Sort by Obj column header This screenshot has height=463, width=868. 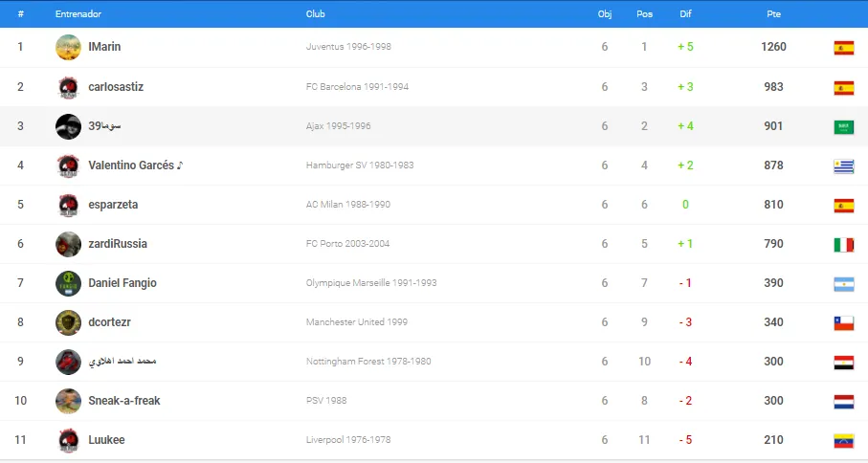[x=605, y=13]
